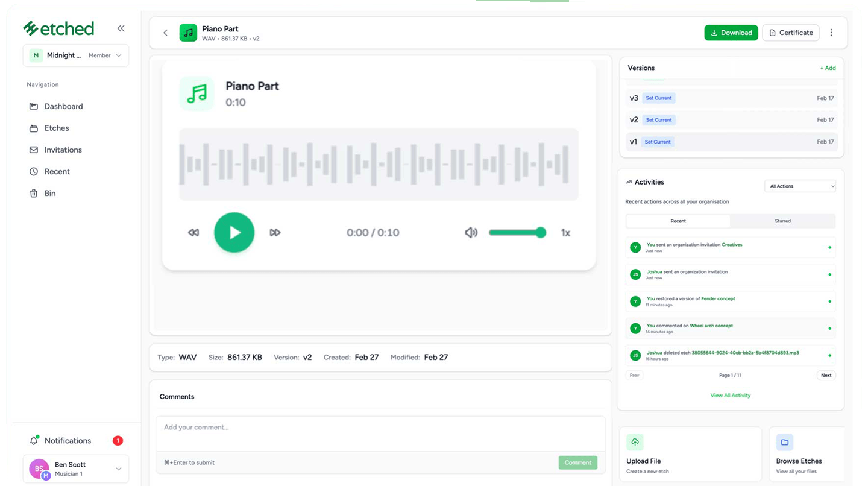Switch to the Starred activities tab
The image size is (868, 486).
(782, 221)
